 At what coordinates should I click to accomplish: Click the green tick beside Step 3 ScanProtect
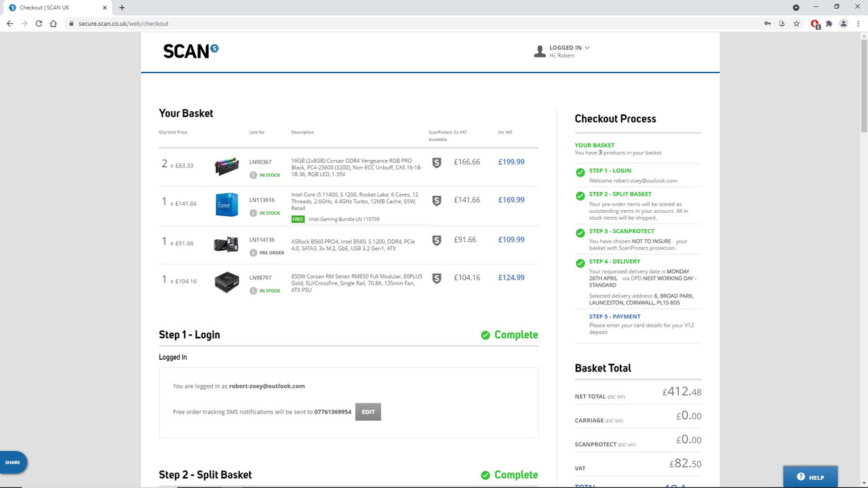pos(580,232)
